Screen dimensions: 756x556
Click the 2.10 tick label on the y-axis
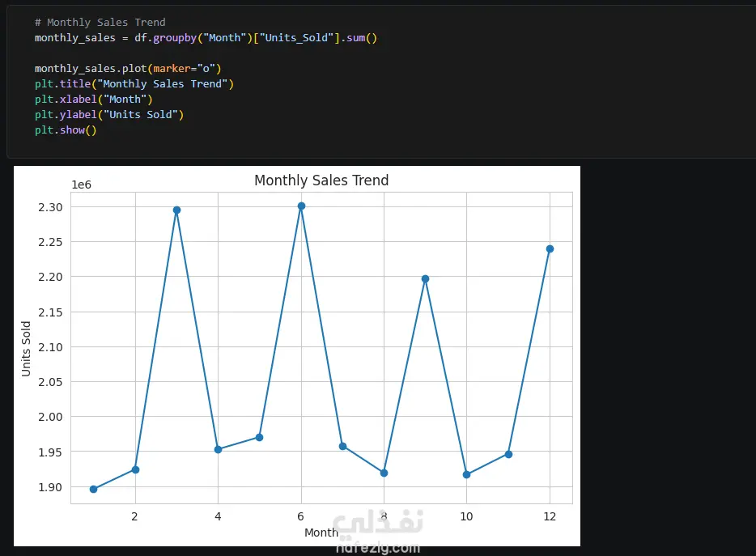tap(50, 347)
